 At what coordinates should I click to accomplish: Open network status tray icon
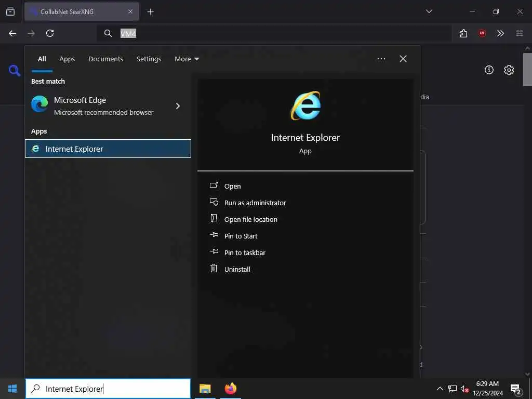pyautogui.click(x=453, y=389)
